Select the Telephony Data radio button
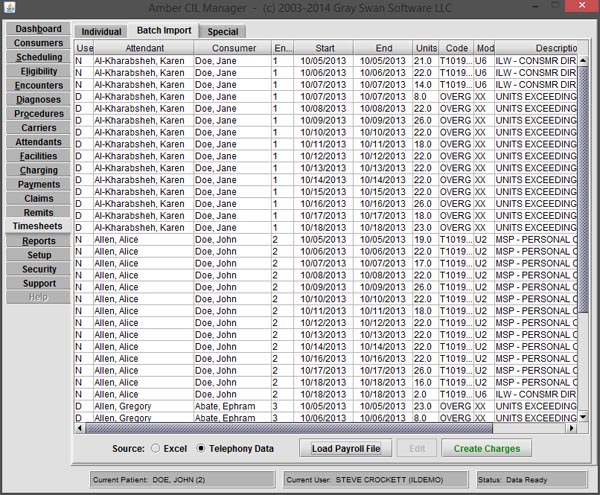This screenshot has width=600, height=495. tap(203, 449)
